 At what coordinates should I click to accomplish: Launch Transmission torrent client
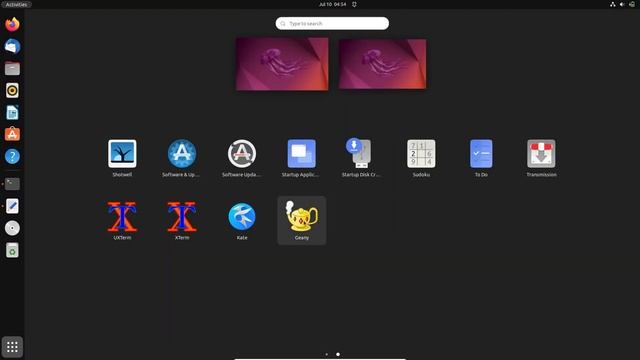click(541, 158)
